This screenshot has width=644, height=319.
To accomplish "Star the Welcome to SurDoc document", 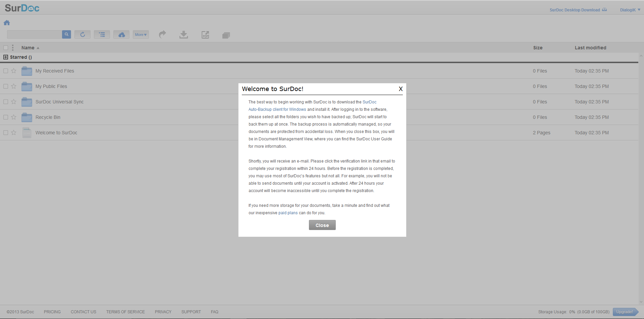I will 14,133.
